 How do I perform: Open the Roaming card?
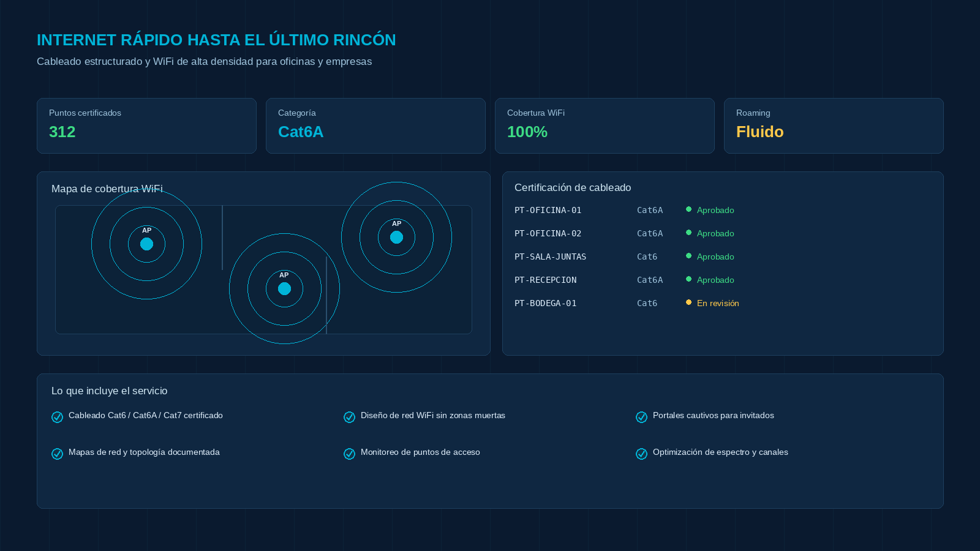tap(834, 126)
